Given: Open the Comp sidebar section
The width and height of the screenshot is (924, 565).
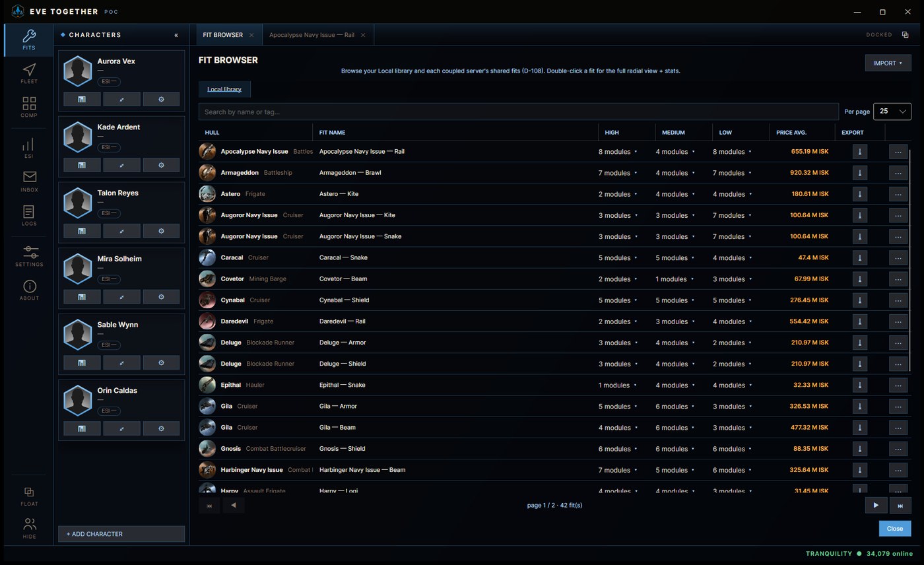Looking at the screenshot, I should tap(28, 107).
